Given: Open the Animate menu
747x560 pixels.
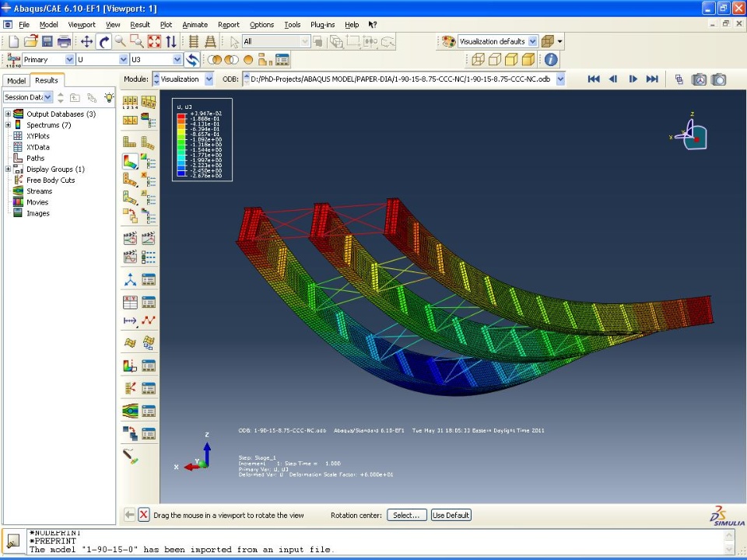Looking at the screenshot, I should (x=195, y=25).
